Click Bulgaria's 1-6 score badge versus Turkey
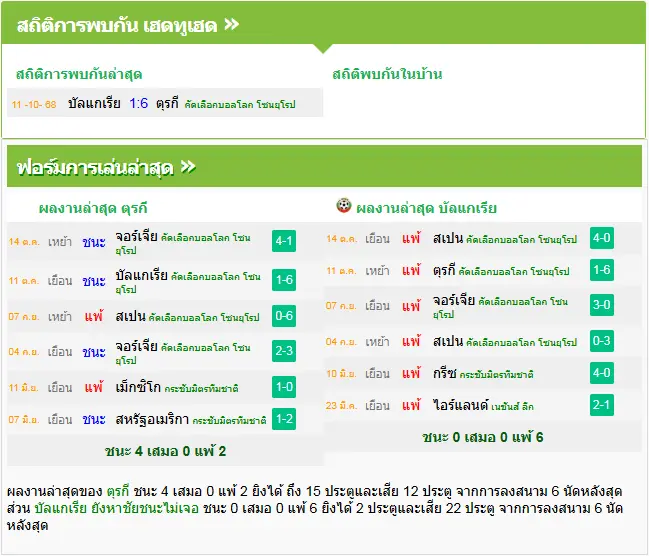 click(602, 270)
